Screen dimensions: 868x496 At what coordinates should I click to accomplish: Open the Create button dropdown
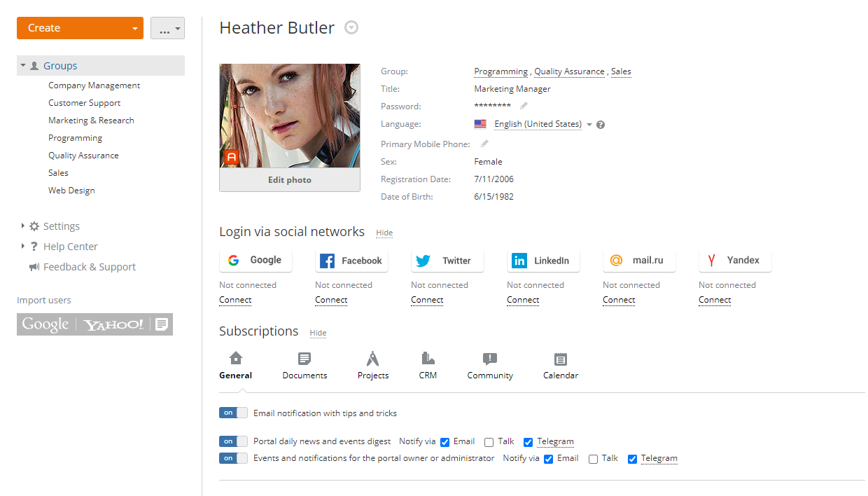pos(134,29)
